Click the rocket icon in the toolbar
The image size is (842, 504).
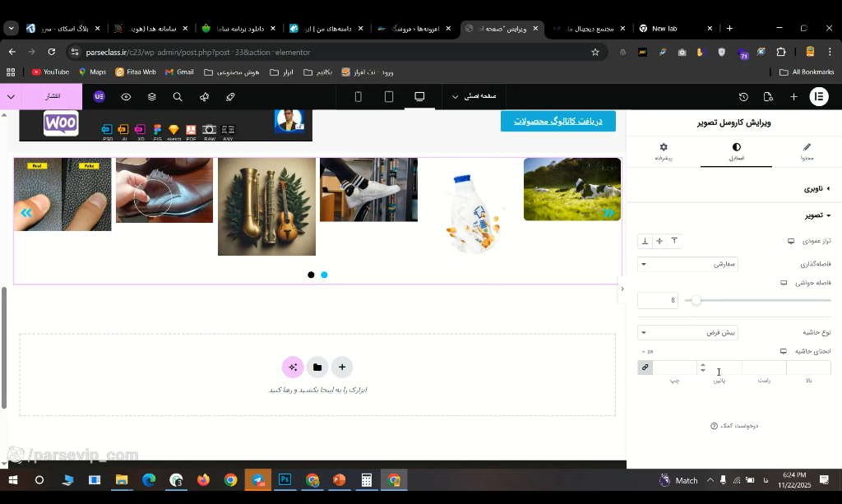[230, 97]
